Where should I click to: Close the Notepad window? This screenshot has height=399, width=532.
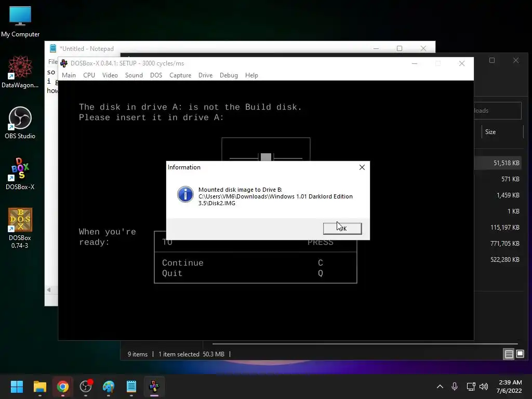[x=423, y=48]
